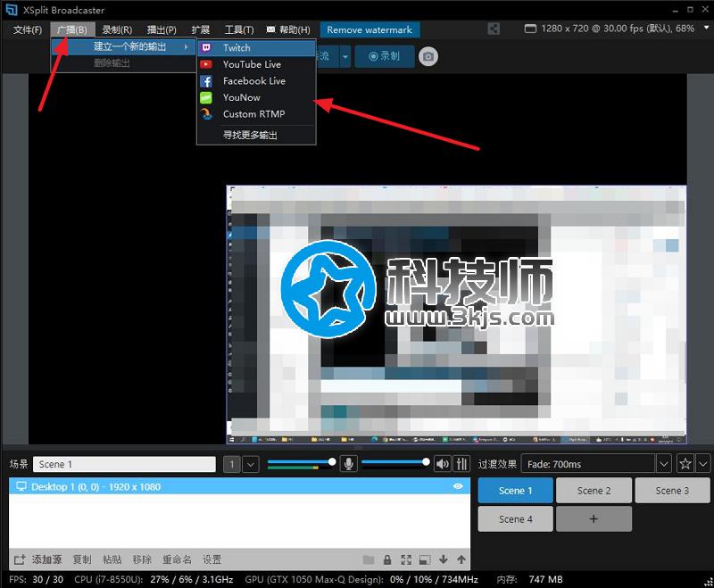Viewport: 714px width, 588px height.
Task: Click the YouNow green icon
Action: coord(206,97)
